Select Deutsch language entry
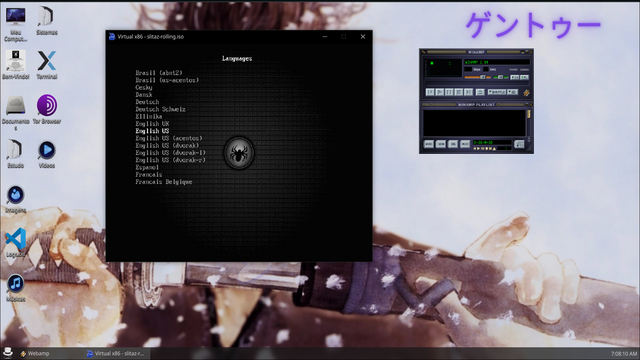640x360 pixels. point(147,102)
